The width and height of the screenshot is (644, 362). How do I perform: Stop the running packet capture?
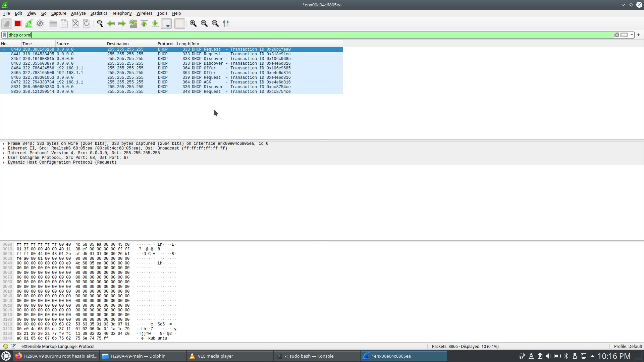point(18,23)
